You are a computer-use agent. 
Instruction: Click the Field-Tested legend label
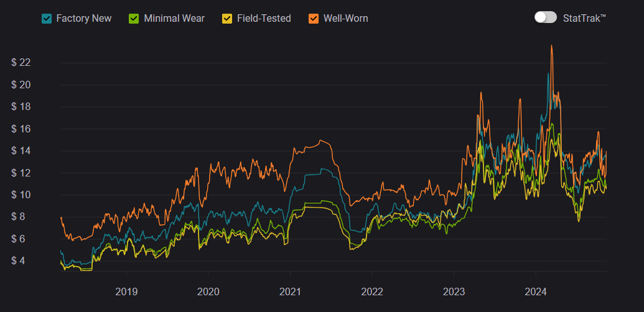click(x=264, y=18)
